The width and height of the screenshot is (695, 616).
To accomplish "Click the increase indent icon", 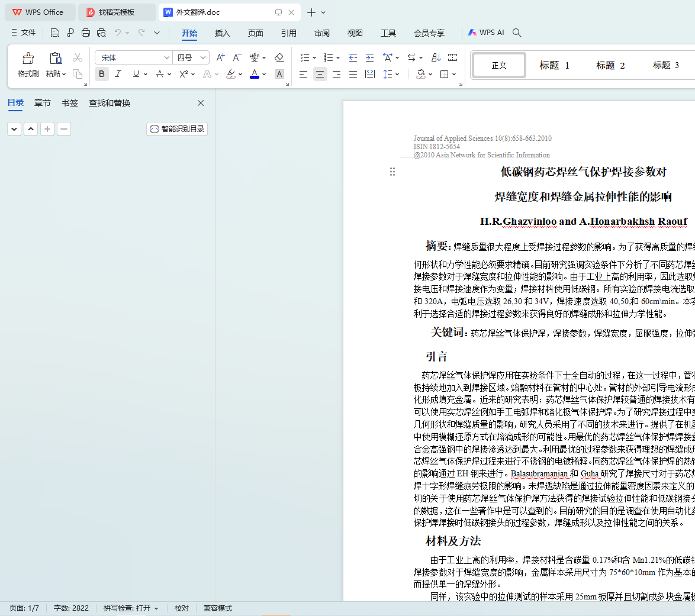I will pos(369,57).
